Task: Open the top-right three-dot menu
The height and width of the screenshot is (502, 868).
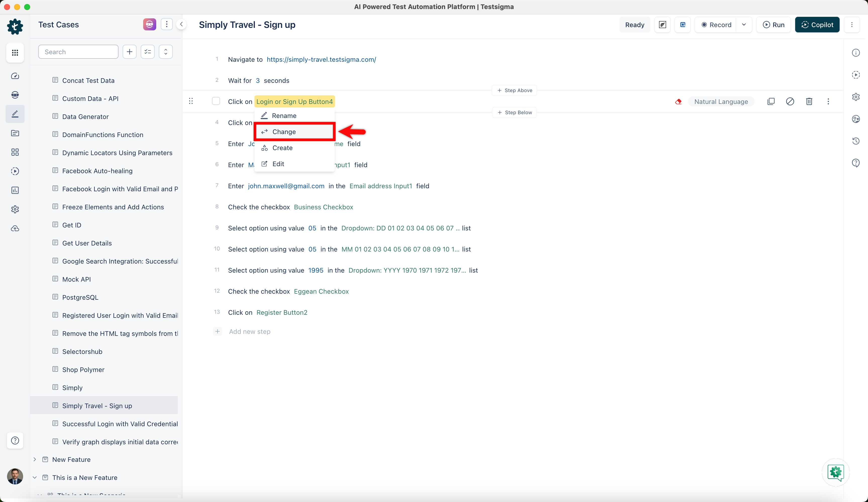Action: tap(852, 25)
